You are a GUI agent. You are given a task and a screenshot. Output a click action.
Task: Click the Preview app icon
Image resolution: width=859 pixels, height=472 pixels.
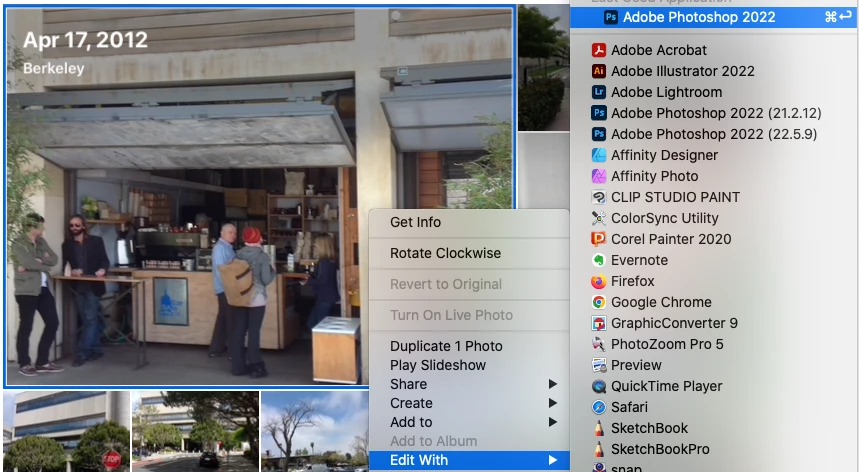(598, 365)
